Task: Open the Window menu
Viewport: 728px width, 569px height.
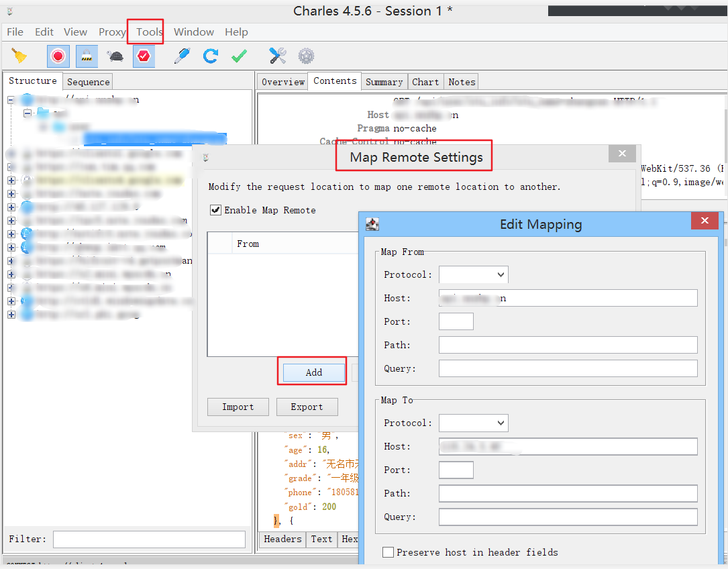Action: (194, 32)
